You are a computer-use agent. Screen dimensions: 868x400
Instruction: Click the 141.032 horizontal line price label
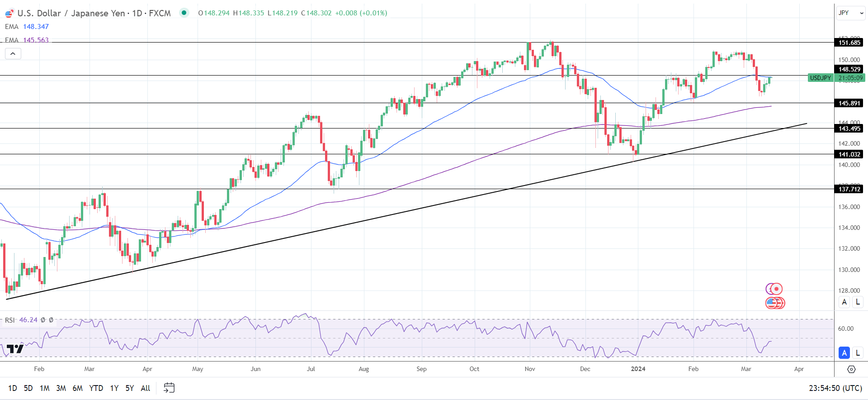pyautogui.click(x=849, y=154)
